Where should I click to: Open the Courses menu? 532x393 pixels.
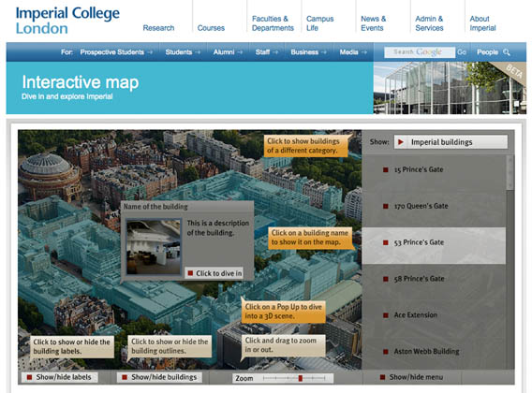(211, 28)
